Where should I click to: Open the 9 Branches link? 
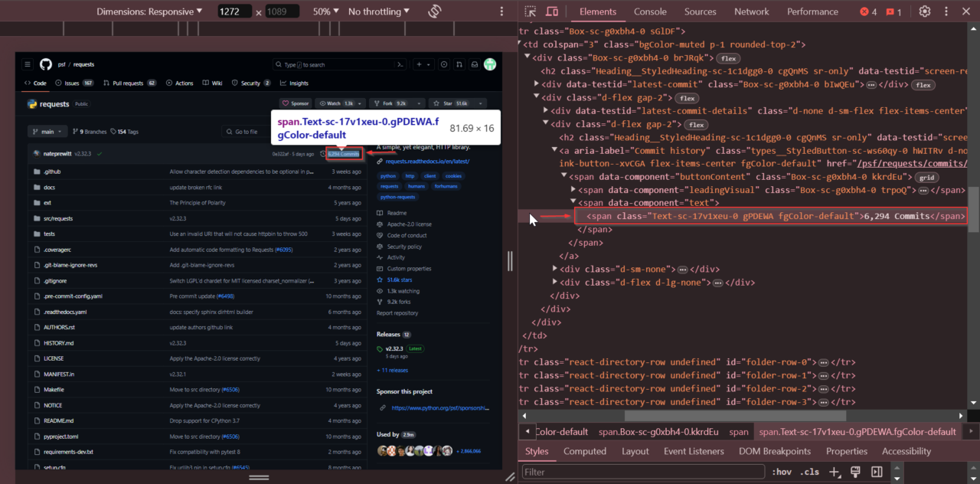tap(91, 132)
